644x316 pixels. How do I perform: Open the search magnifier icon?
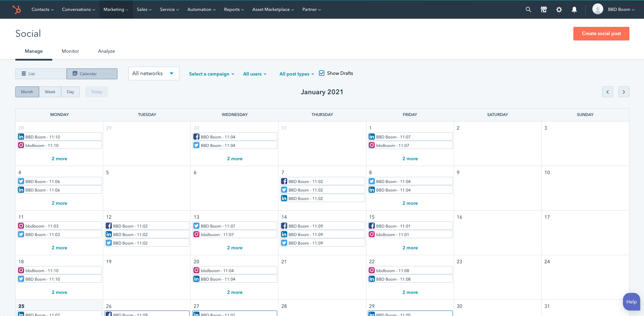(528, 9)
